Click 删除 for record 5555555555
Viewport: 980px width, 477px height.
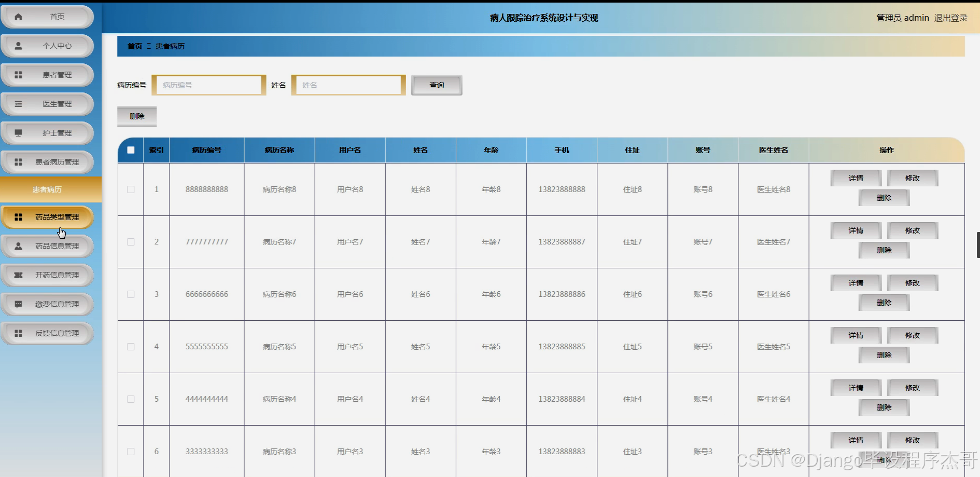884,355
